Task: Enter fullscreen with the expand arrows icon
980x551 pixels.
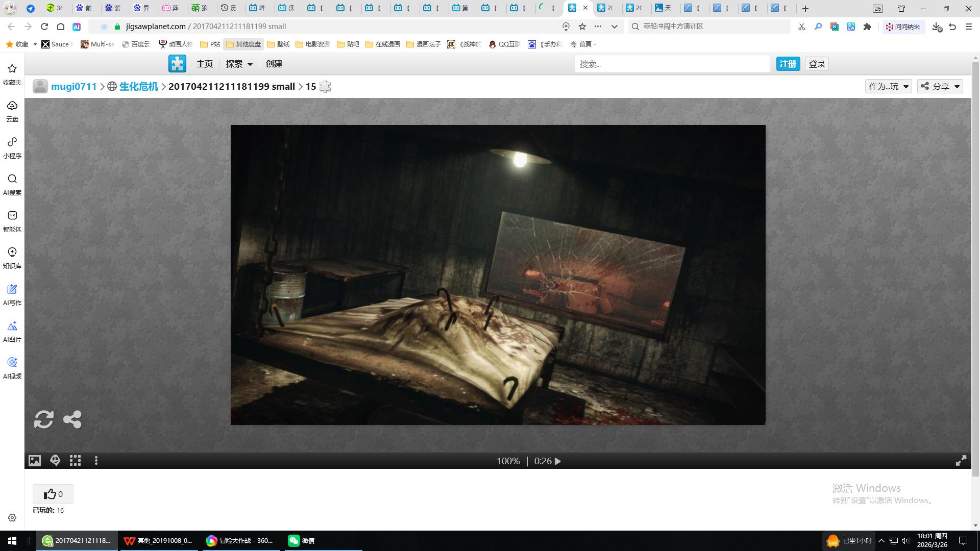Action: pos(961,461)
